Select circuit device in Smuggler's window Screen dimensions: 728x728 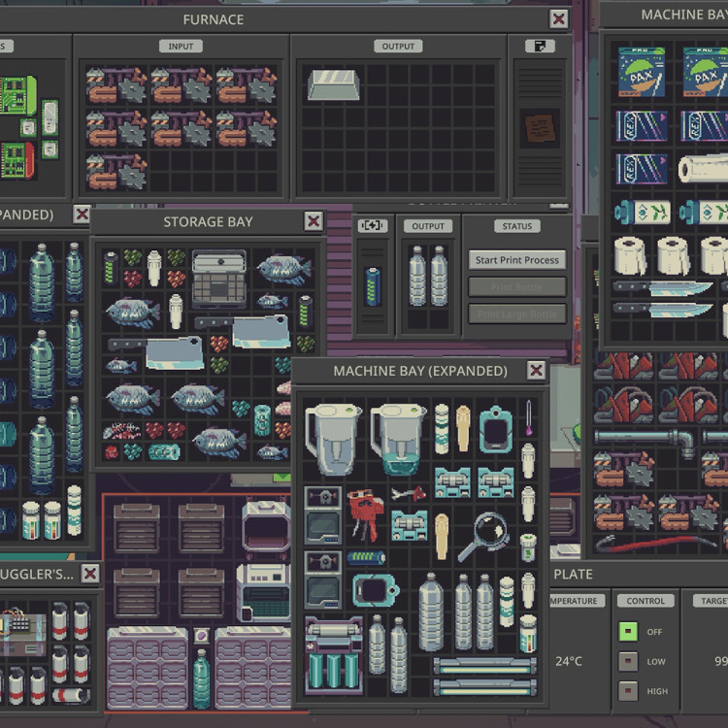(x=23, y=632)
